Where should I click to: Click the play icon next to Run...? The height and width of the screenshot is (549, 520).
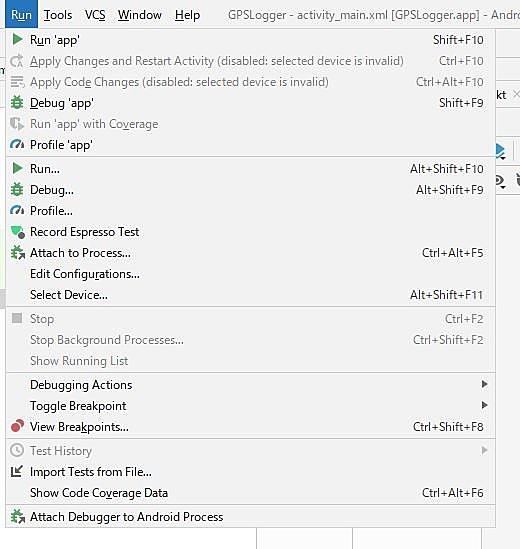[x=17, y=168]
